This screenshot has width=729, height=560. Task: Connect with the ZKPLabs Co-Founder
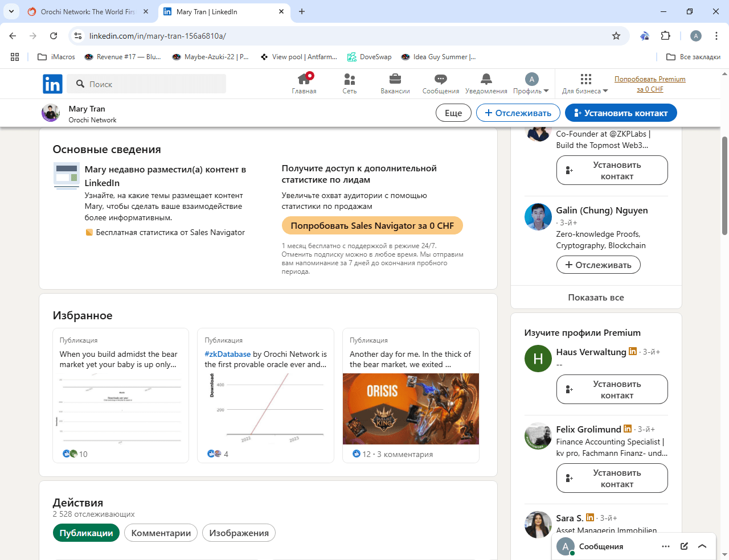pos(612,170)
